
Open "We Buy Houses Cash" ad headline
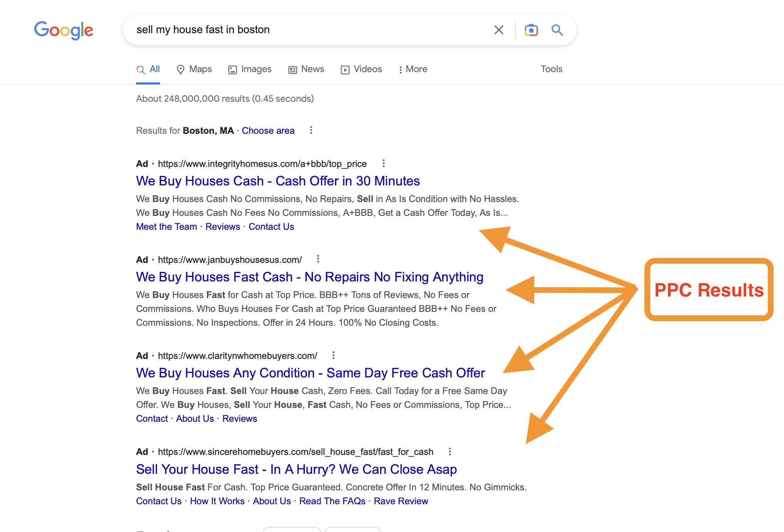point(278,181)
